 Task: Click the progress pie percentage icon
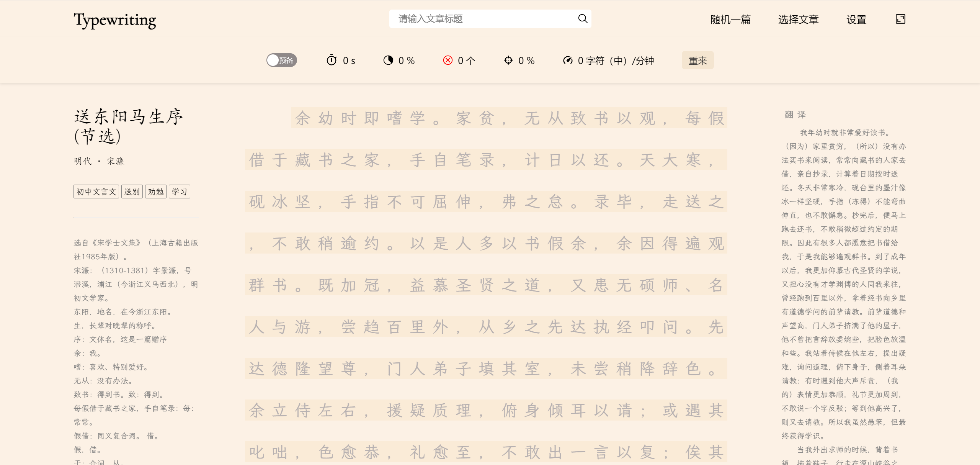click(388, 61)
